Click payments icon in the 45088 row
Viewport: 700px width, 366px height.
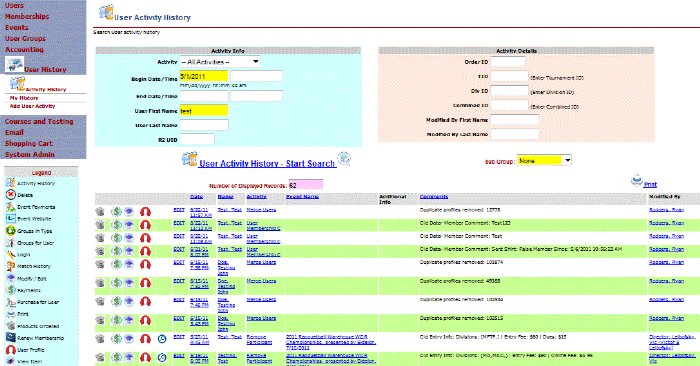click(116, 283)
